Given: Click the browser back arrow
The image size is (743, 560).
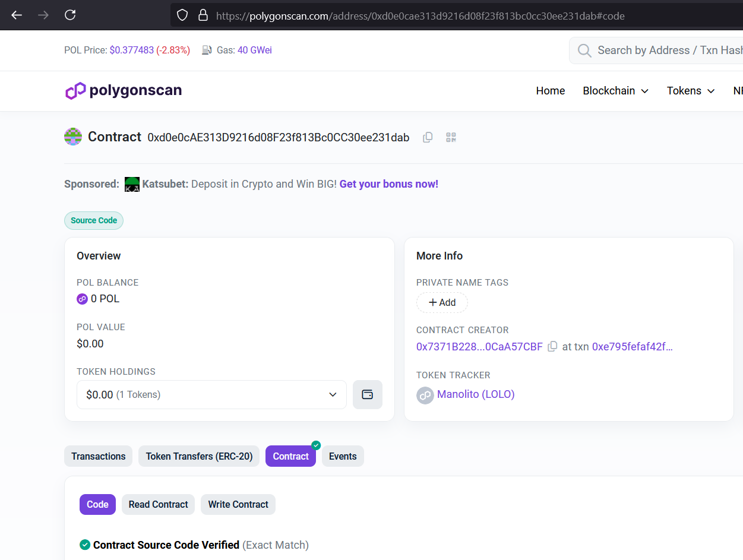Looking at the screenshot, I should pyautogui.click(x=17, y=15).
